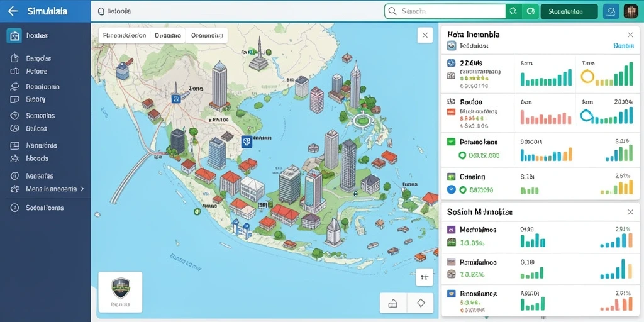Select the Ramidainoe row

[x=540, y=268]
